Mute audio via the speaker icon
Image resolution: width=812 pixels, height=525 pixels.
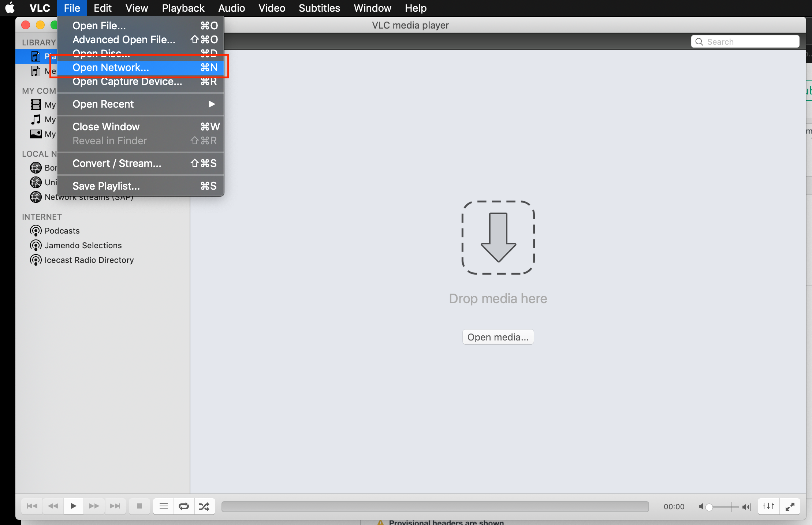point(701,506)
